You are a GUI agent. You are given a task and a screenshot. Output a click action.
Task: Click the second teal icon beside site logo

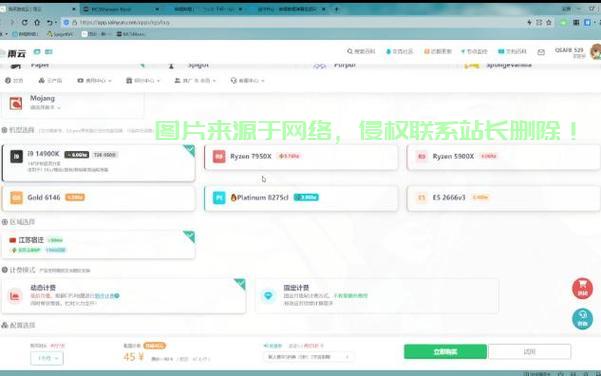(x=49, y=52)
